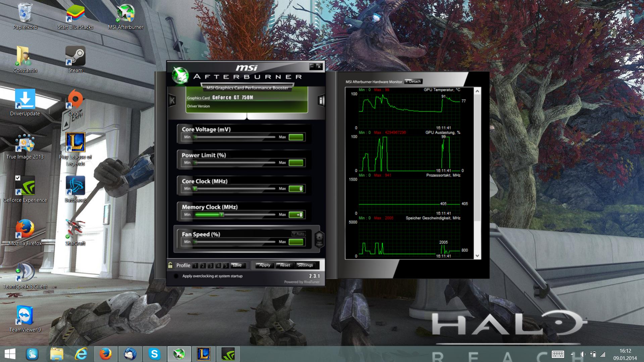This screenshot has width=644, height=362.
Task: Click the Afterburner green logo orb
Action: point(180,75)
